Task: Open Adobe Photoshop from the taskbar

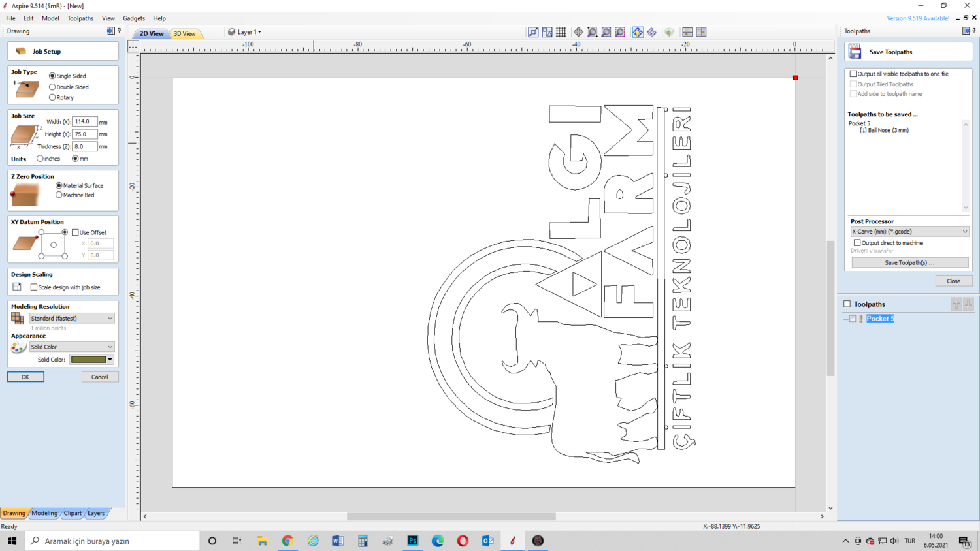Action: [x=413, y=541]
